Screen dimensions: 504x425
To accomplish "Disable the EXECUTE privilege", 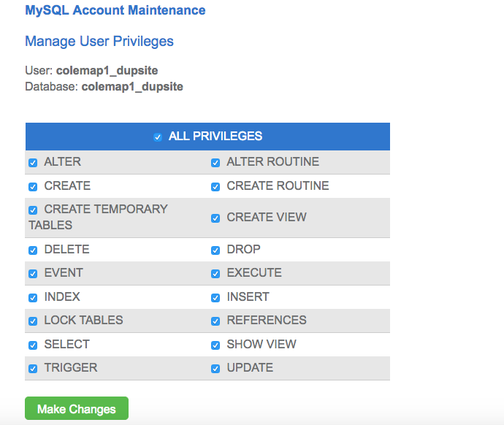I will [x=215, y=274].
